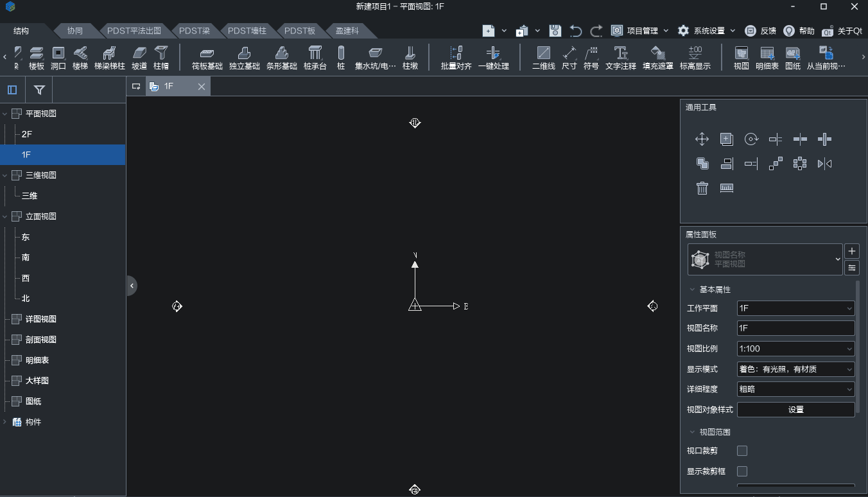Screen dimensions: 868x497
Task: Close the 1F view tab
Action: (202, 87)
